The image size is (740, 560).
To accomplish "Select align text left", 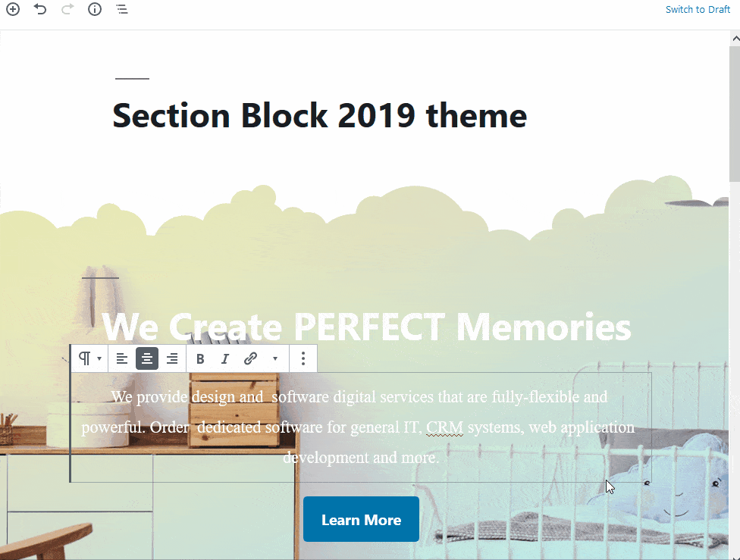I will (x=122, y=358).
